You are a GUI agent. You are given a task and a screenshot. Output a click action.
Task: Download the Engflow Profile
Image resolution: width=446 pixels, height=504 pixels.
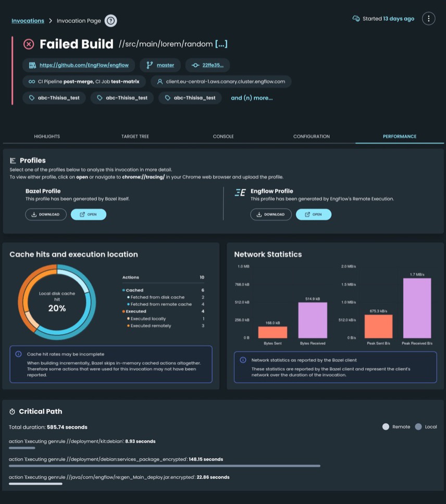(271, 215)
